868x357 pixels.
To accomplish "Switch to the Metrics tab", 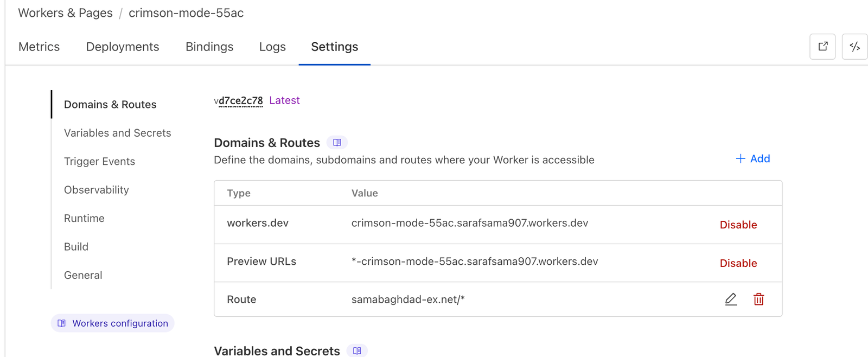I will 39,47.
